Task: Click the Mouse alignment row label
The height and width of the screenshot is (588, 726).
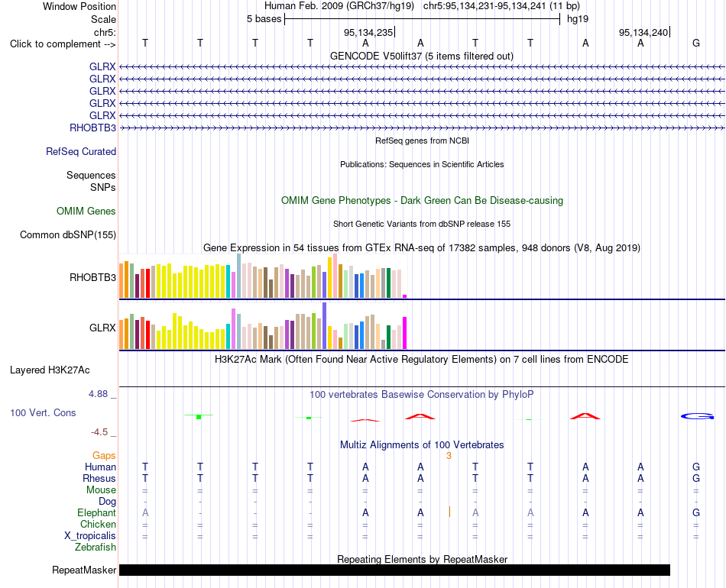Action: point(101,490)
